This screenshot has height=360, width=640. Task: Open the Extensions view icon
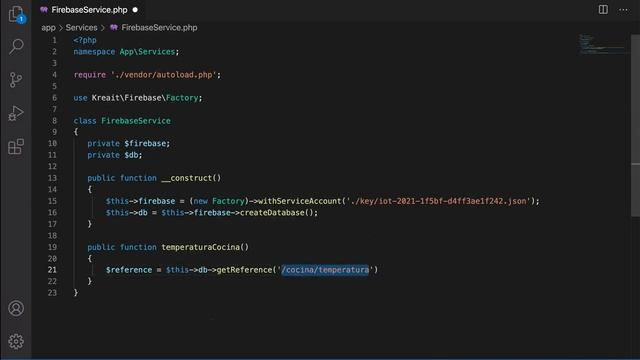click(16, 147)
